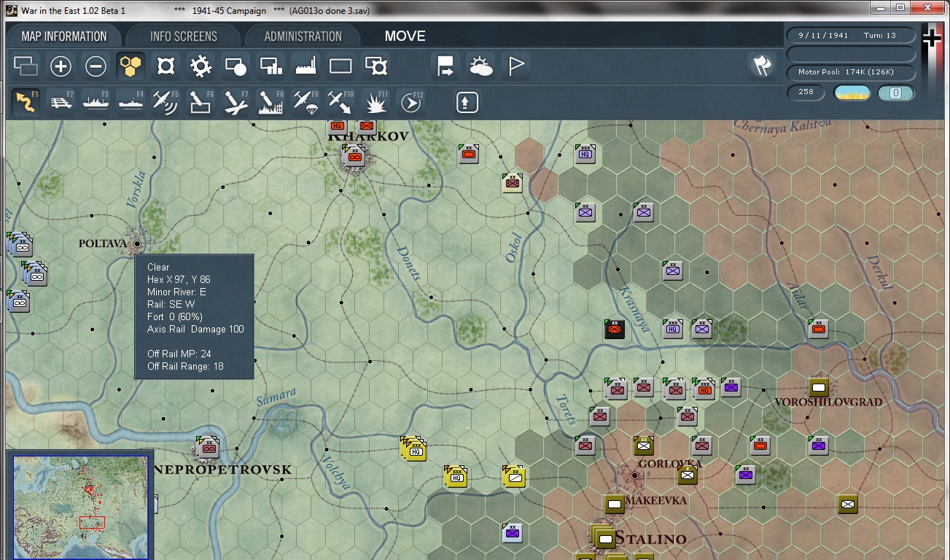Toggle the rectangle with dot overlay icon
Screen dimensions: 950x560
pyautogui.click(x=235, y=67)
